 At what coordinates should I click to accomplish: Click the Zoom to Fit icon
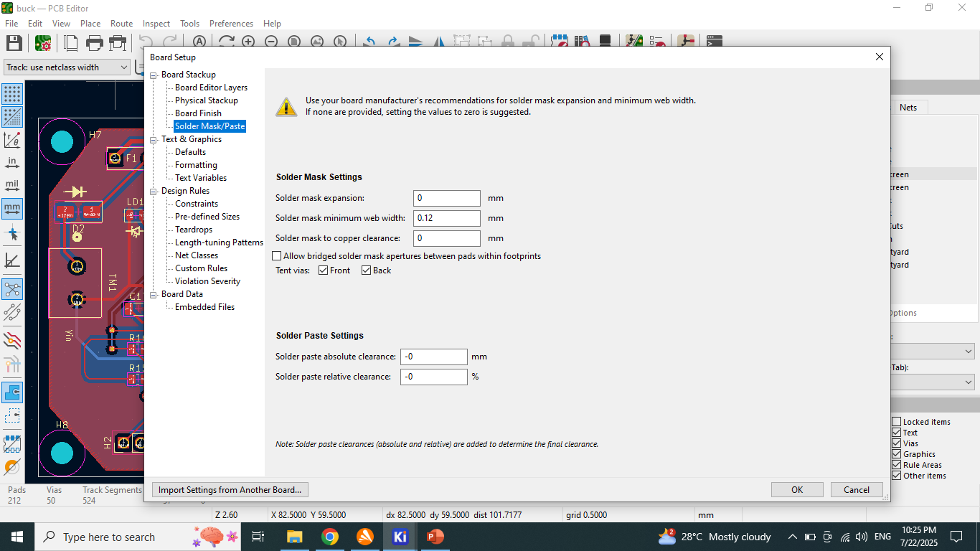(294, 43)
